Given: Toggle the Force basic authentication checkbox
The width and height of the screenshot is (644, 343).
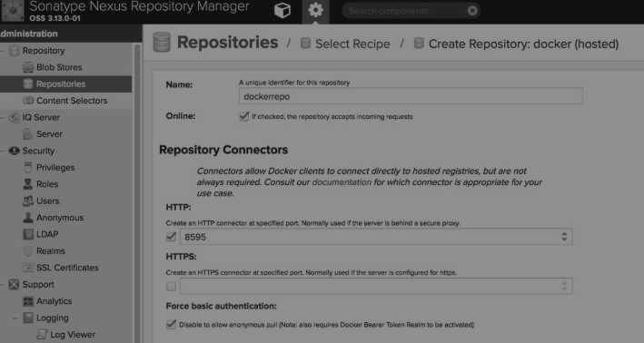Looking at the screenshot, I should click(x=172, y=324).
